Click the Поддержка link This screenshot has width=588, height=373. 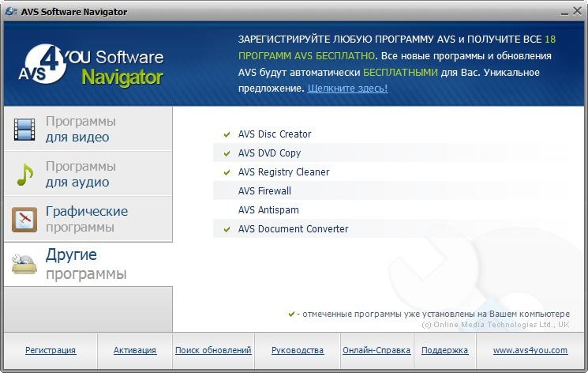click(x=445, y=350)
